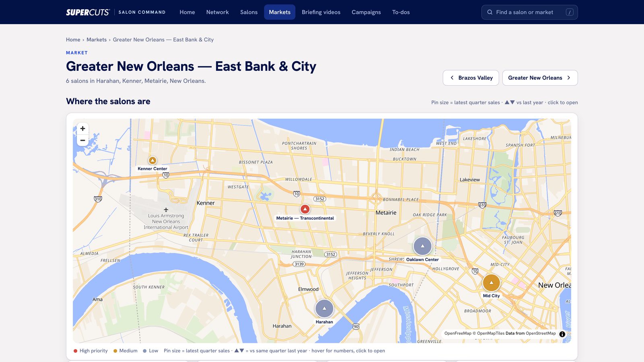Viewport: 644px width, 362px height.
Task: Click the Medium legend amber dot
Action: pos(115,351)
